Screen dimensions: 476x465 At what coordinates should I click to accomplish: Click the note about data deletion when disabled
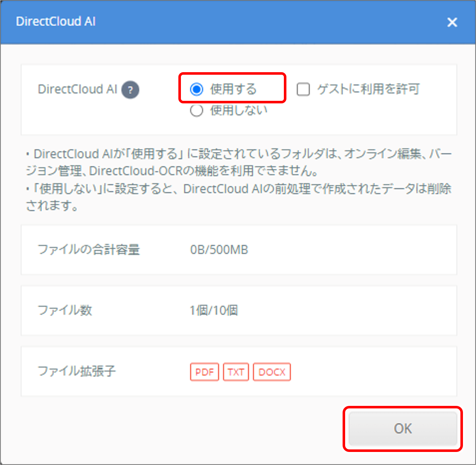237,198
